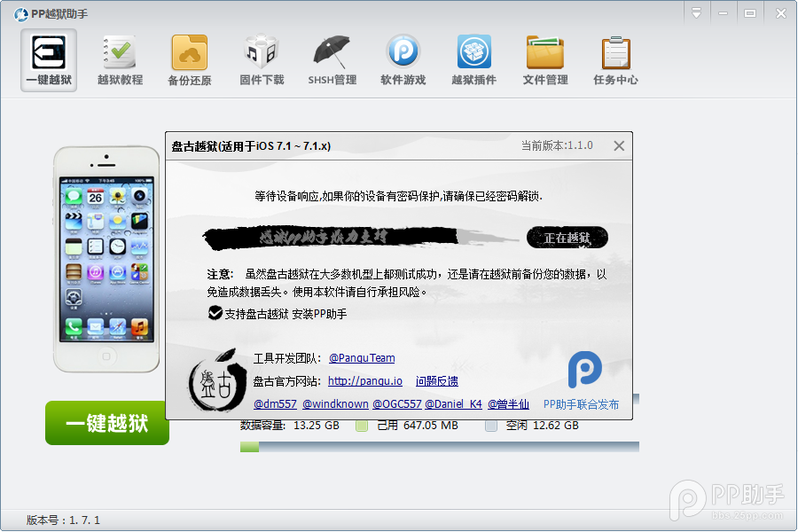Select the 一键越狱 one-click jailbreak icon
The image size is (798, 532).
(48, 59)
